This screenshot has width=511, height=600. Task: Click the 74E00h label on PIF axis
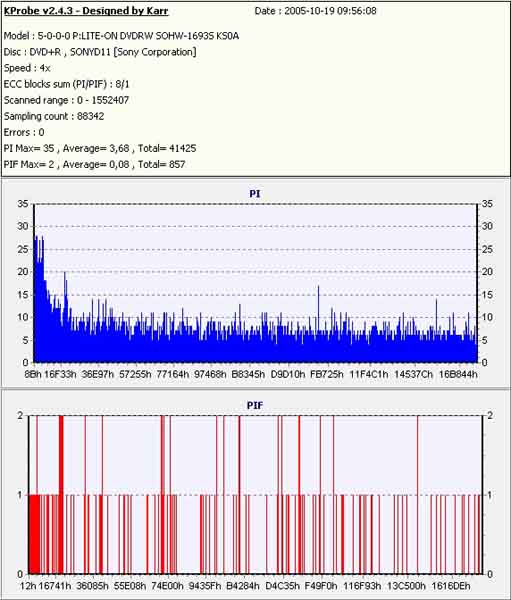(x=167, y=586)
